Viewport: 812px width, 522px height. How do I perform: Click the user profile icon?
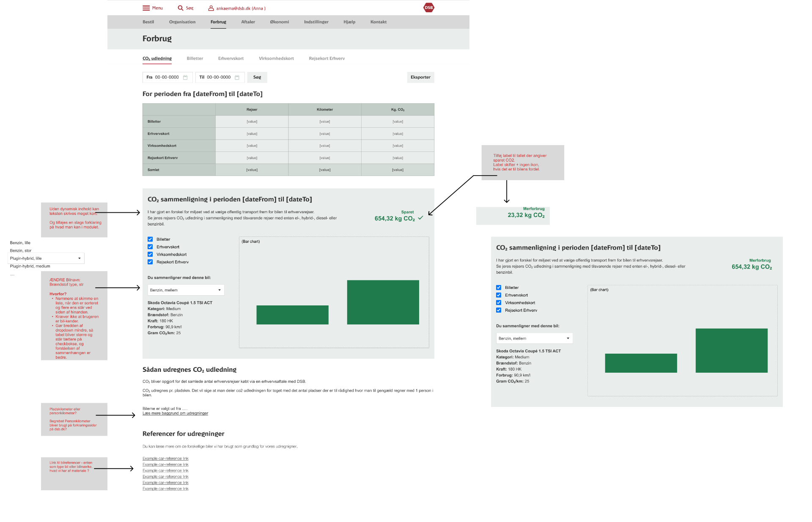[x=211, y=8]
